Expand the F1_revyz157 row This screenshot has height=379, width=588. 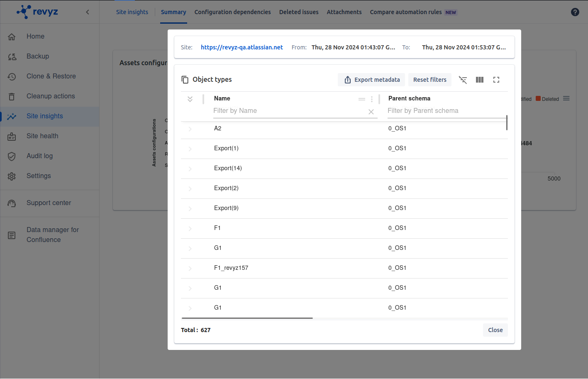pyautogui.click(x=190, y=268)
